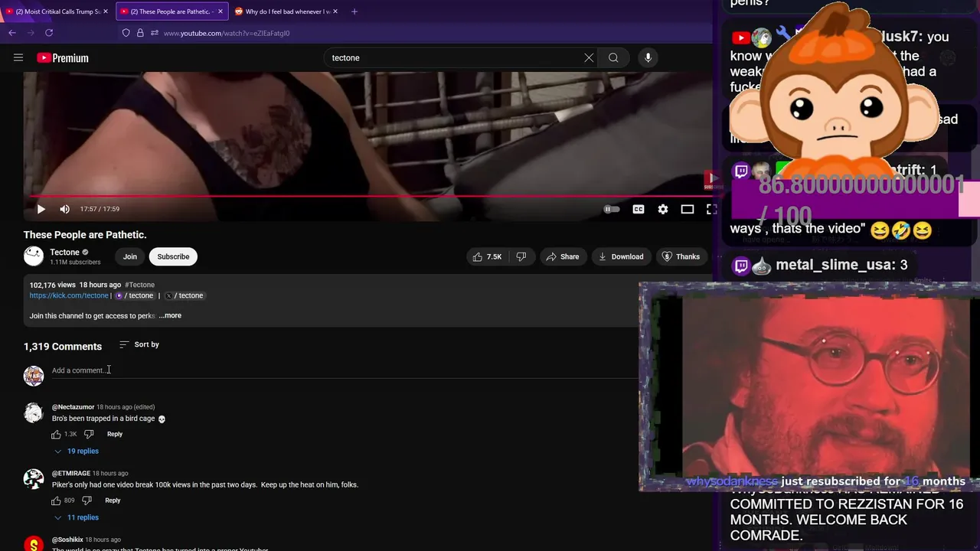This screenshot has width=980, height=551.
Task: Like ETMIRAGE's comment
Action: click(x=56, y=500)
